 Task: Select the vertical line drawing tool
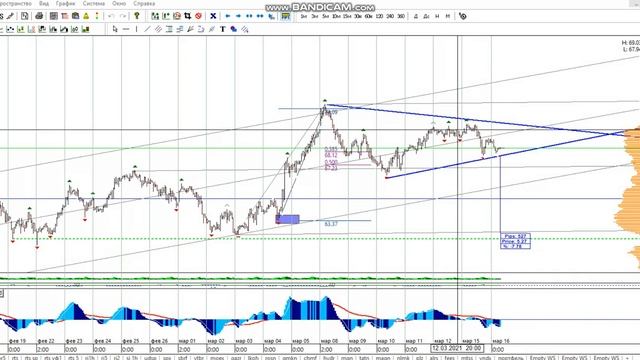[136, 29]
